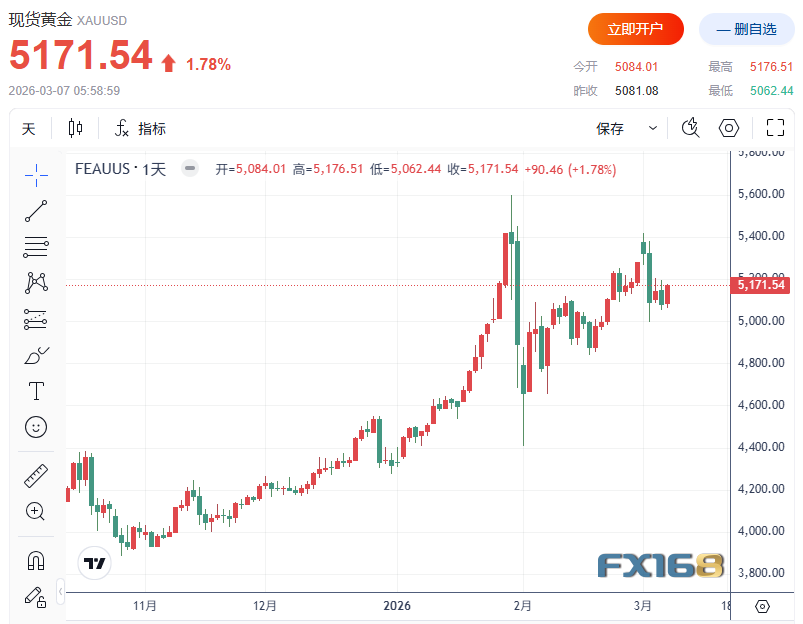803x624 pixels.
Task: Open the candlestick chart style selector
Action: 76,128
